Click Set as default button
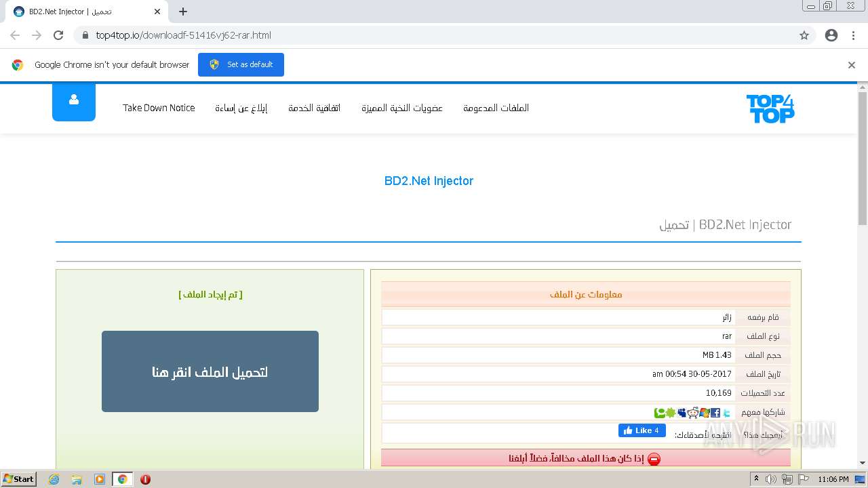 [x=241, y=64]
